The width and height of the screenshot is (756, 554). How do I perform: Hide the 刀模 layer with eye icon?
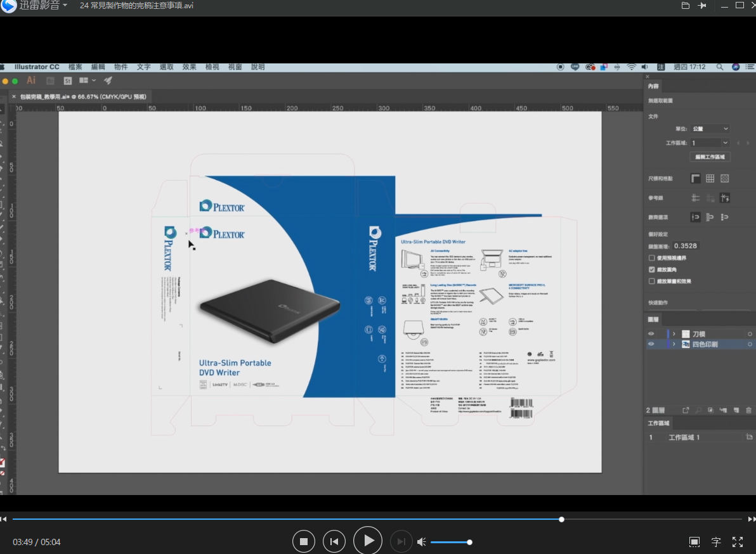tap(651, 334)
